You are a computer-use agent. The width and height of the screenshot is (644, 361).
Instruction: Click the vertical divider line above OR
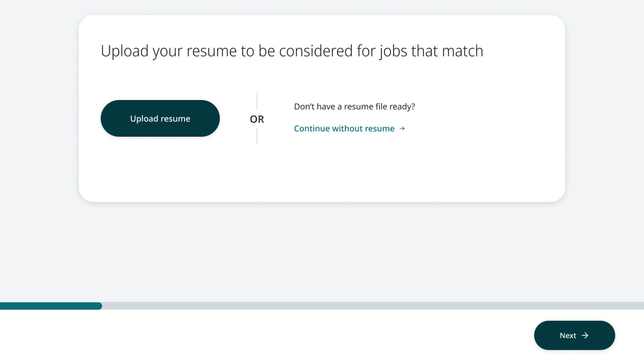tap(257, 101)
